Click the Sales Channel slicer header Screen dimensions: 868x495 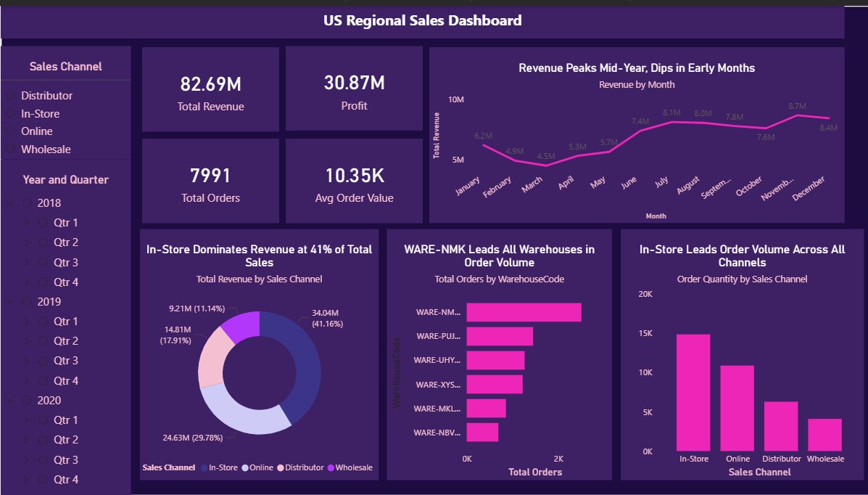[x=66, y=67]
